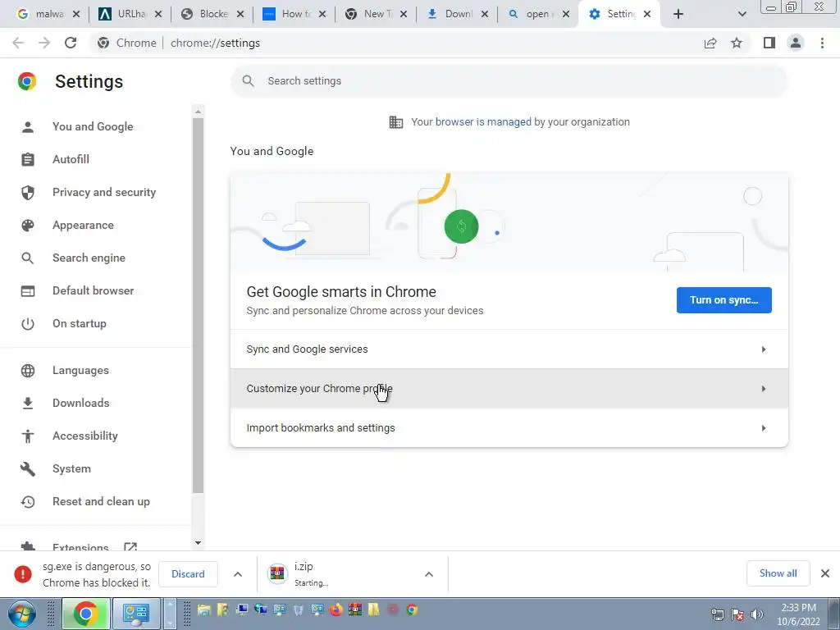Reload the settings page
The height and width of the screenshot is (630, 840).
click(71, 43)
